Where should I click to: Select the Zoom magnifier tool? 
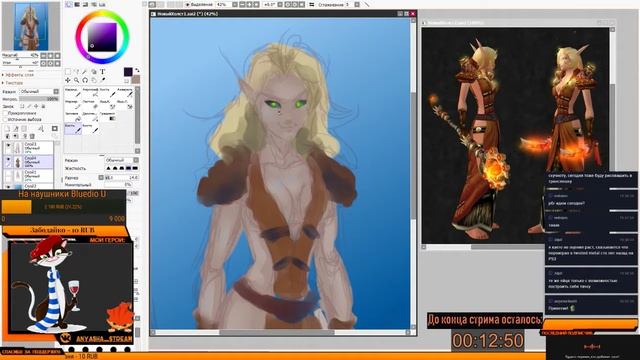point(76,80)
